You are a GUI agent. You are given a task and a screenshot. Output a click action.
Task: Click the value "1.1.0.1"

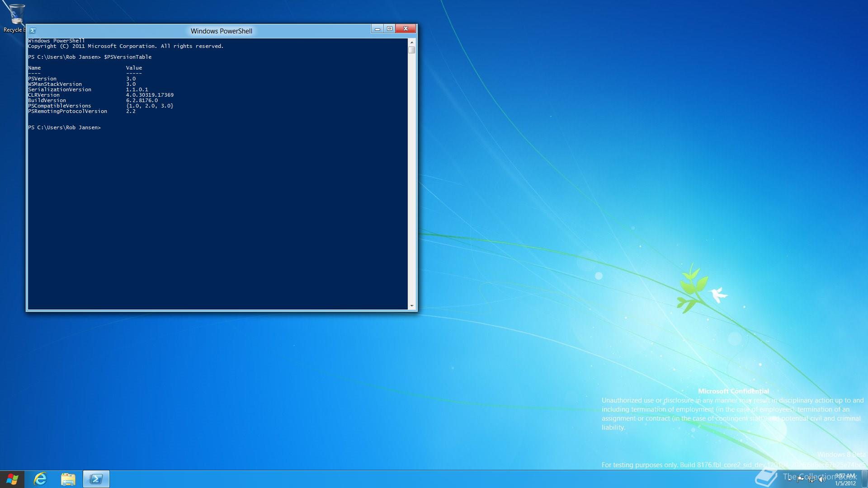click(x=137, y=89)
